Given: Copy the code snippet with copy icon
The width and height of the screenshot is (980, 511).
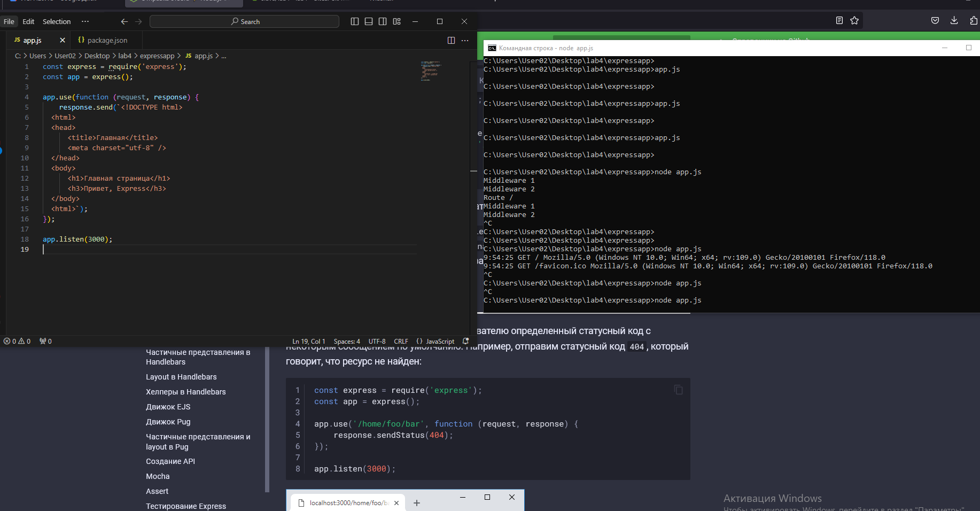Looking at the screenshot, I should click(678, 390).
